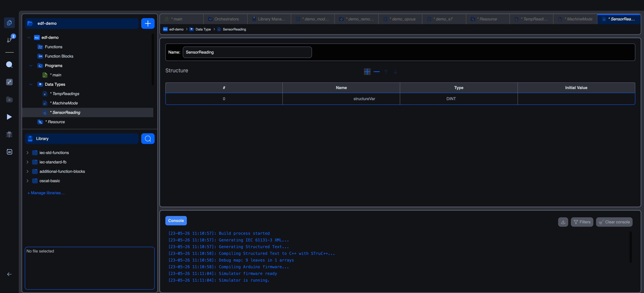Move structure row down arrow
644x293 pixels.
click(x=395, y=72)
